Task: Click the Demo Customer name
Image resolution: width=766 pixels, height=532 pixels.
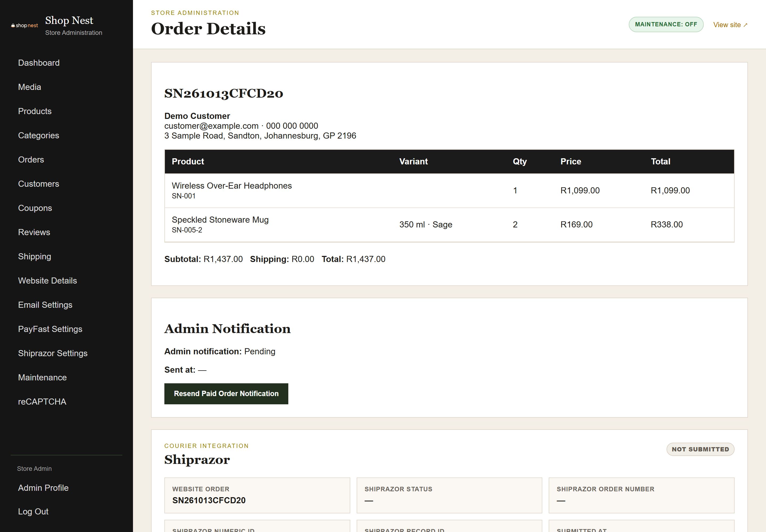Action: click(197, 116)
